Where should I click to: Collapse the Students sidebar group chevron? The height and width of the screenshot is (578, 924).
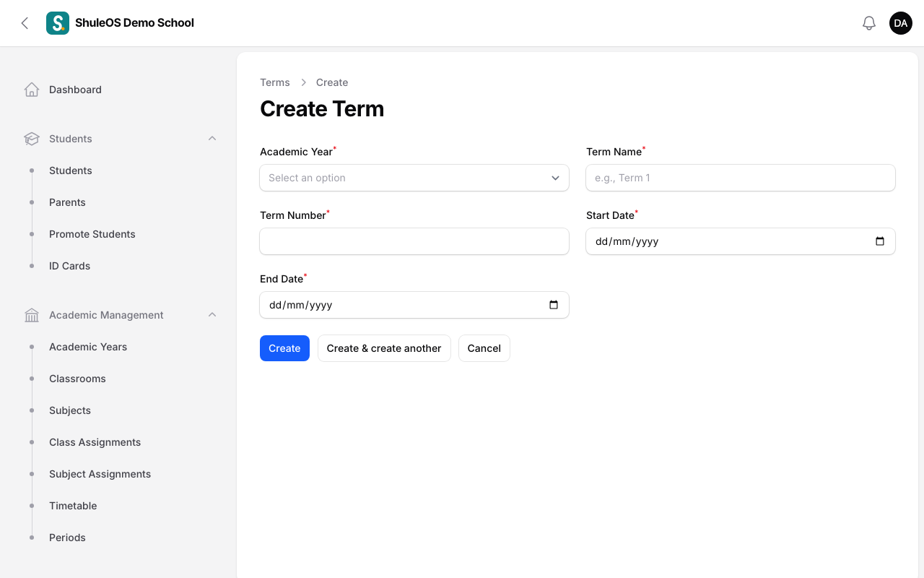tap(212, 139)
